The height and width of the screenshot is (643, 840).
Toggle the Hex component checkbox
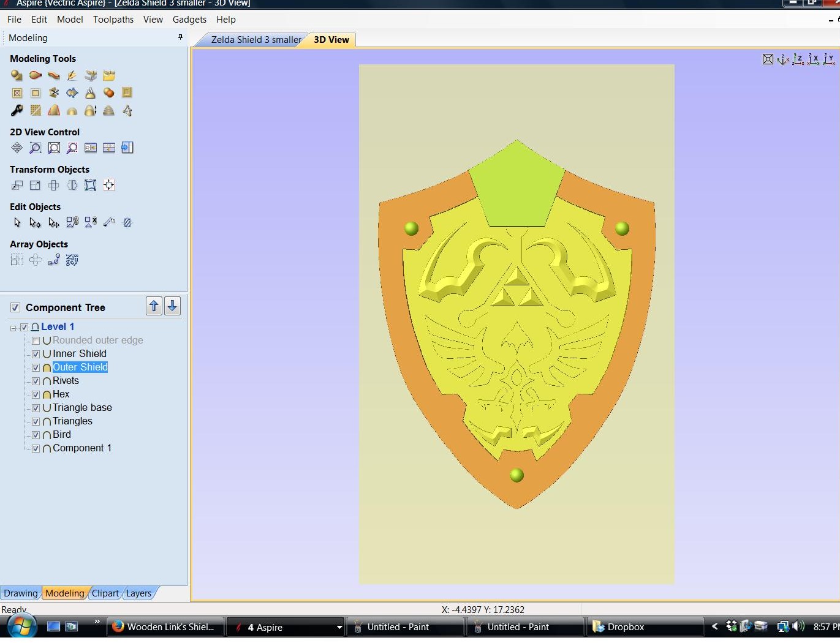coord(36,394)
